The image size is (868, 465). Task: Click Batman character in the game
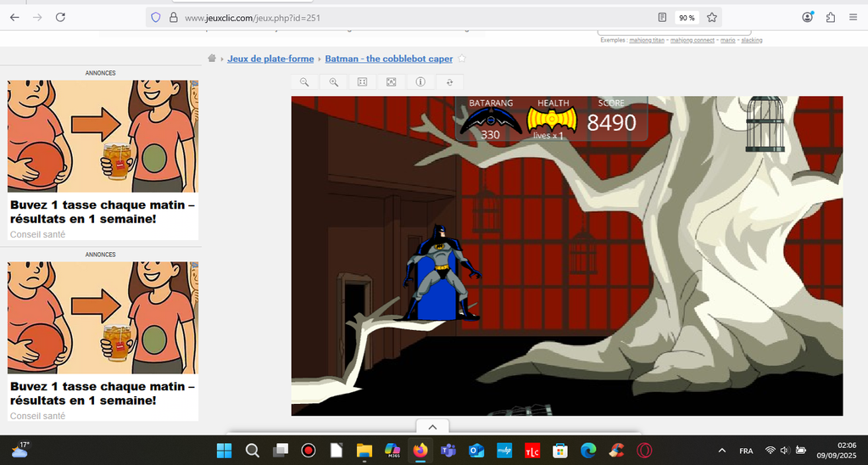click(442, 272)
